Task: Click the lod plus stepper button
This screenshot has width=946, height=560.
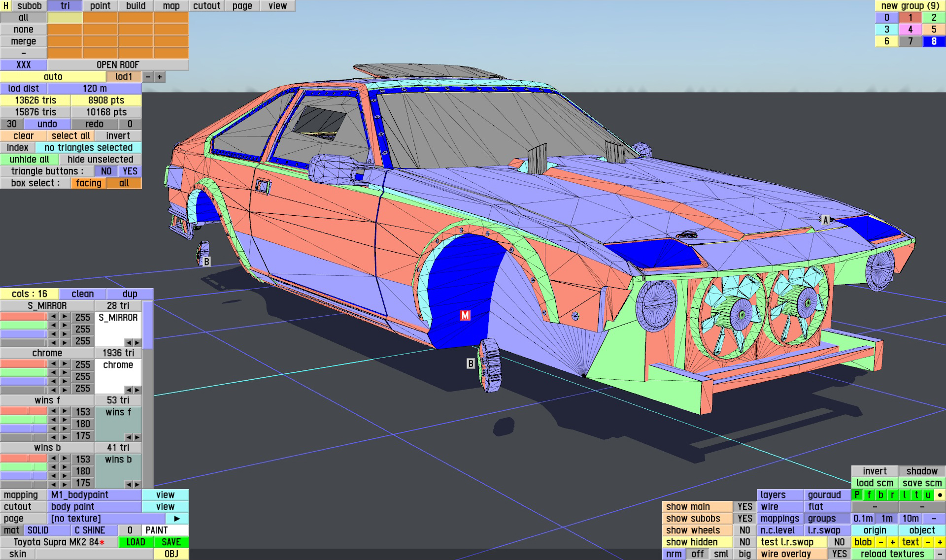Action: click(x=159, y=77)
